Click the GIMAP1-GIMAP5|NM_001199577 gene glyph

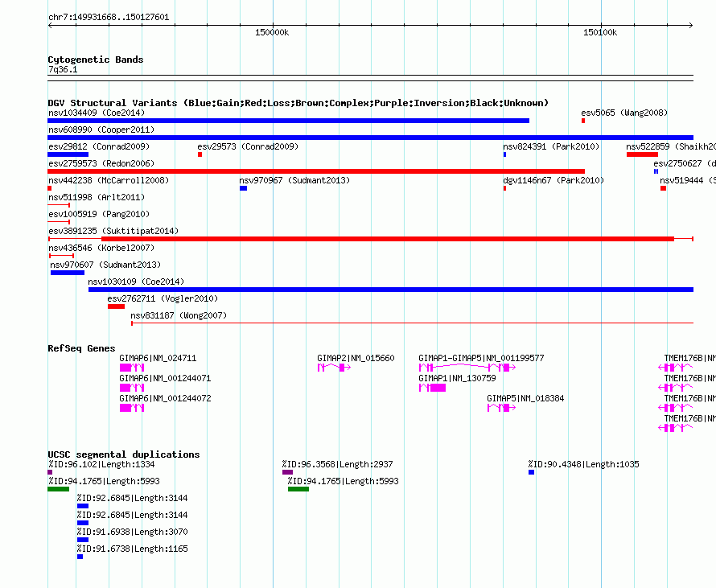coord(467,368)
